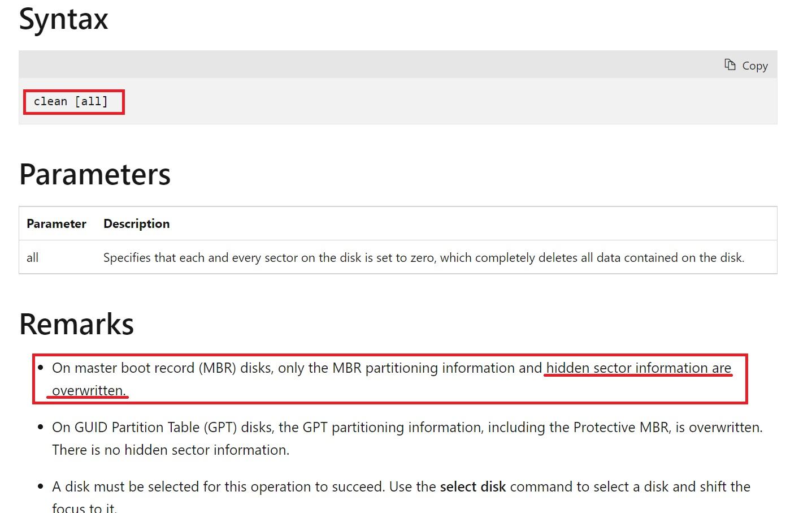This screenshot has width=812, height=513.
Task: Click the Parameters heading
Action: (95, 174)
